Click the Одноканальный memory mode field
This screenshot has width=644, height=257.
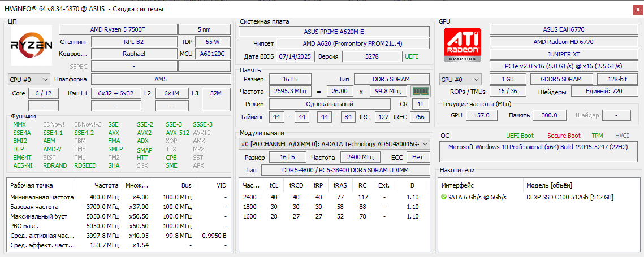coord(330,104)
